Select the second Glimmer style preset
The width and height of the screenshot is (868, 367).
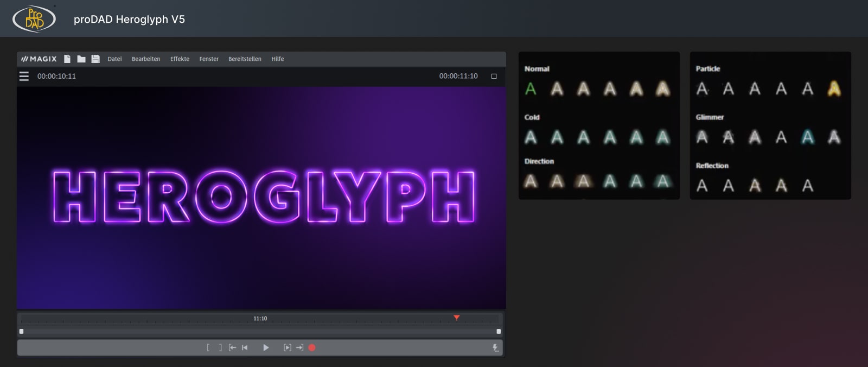pyautogui.click(x=729, y=137)
